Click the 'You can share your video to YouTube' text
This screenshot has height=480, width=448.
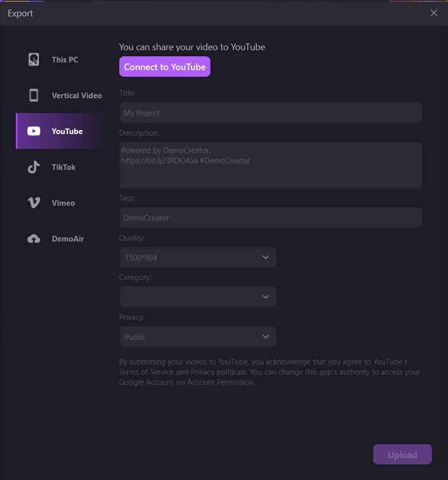point(192,47)
